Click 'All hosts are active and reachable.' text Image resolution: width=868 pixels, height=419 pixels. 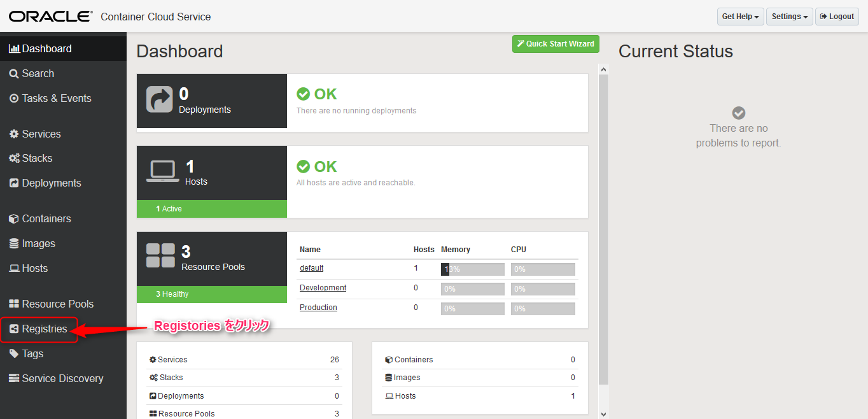[356, 183]
